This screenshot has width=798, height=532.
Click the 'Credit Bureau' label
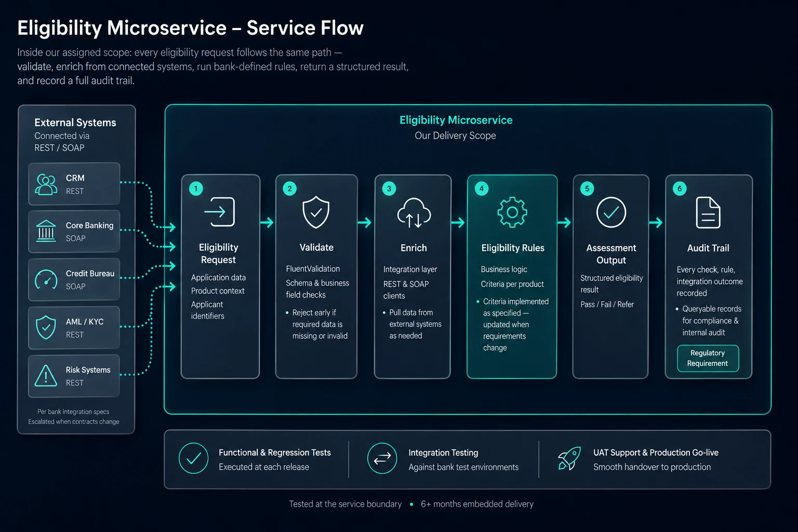(90, 273)
